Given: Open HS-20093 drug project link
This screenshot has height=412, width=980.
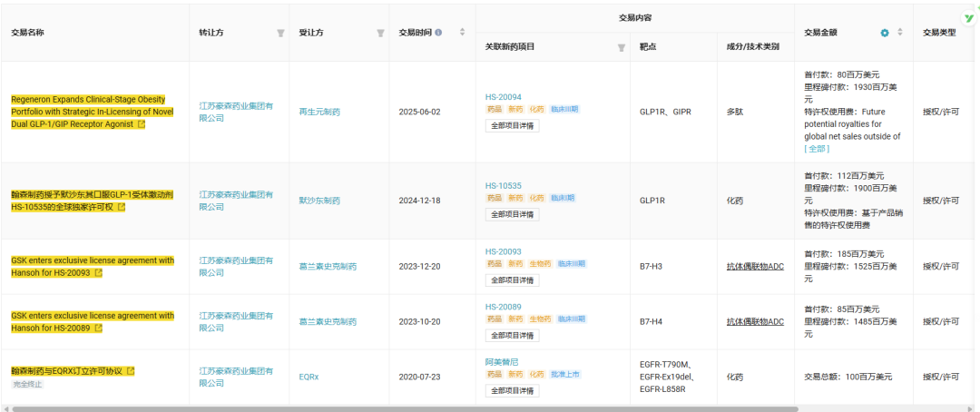Looking at the screenshot, I should [x=503, y=251].
